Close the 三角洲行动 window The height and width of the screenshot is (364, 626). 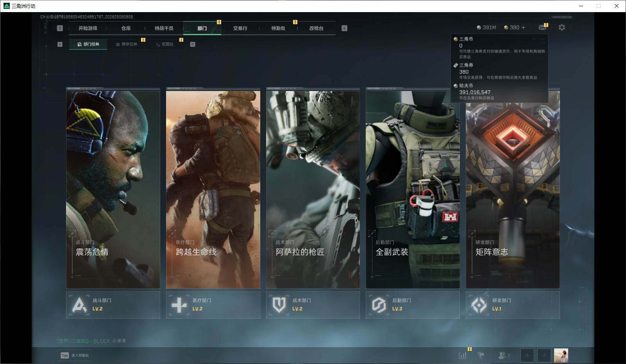click(617, 6)
